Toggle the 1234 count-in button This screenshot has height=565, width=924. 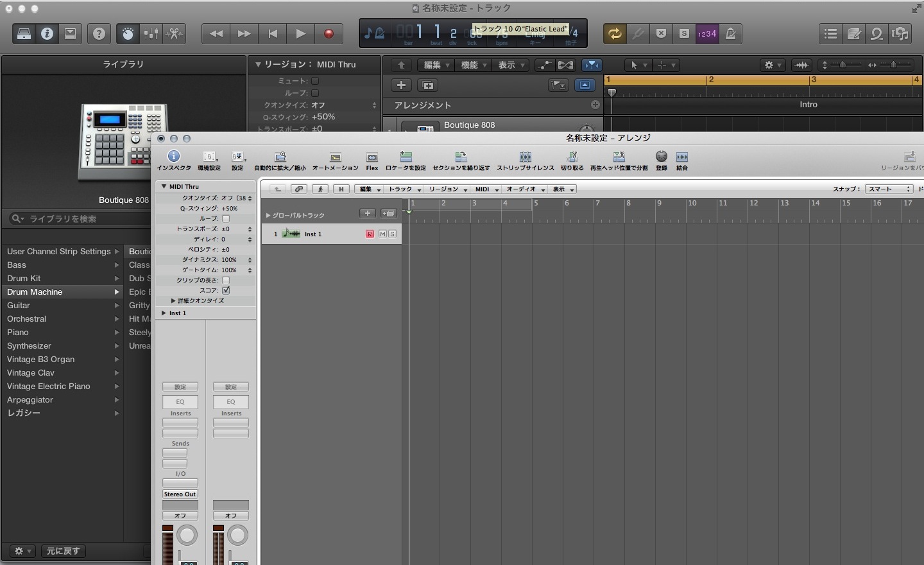click(707, 34)
